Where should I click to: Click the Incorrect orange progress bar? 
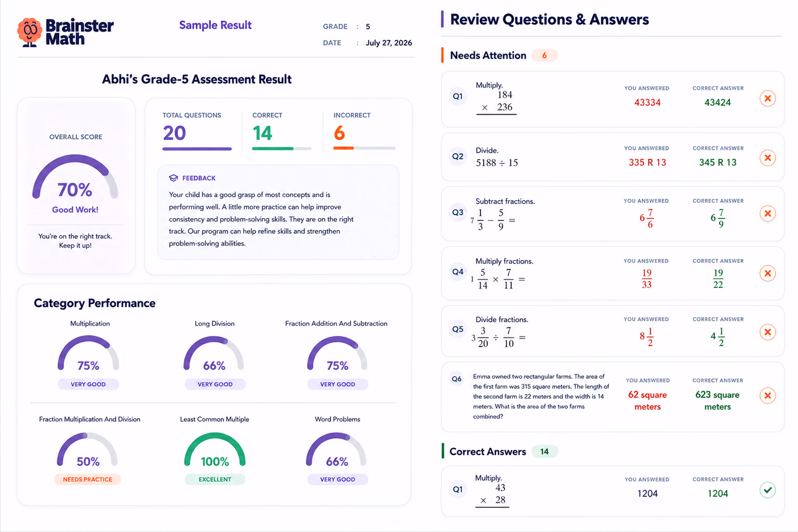(364, 148)
